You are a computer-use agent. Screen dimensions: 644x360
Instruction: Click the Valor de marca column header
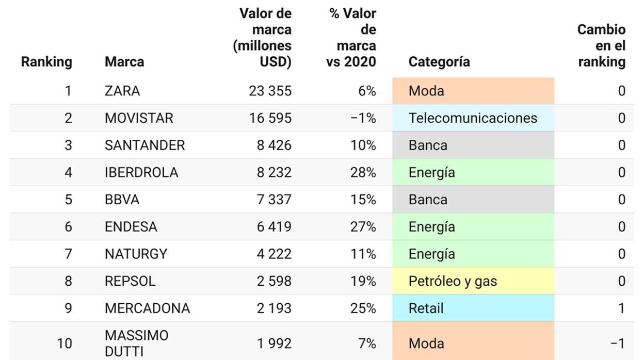263,38
